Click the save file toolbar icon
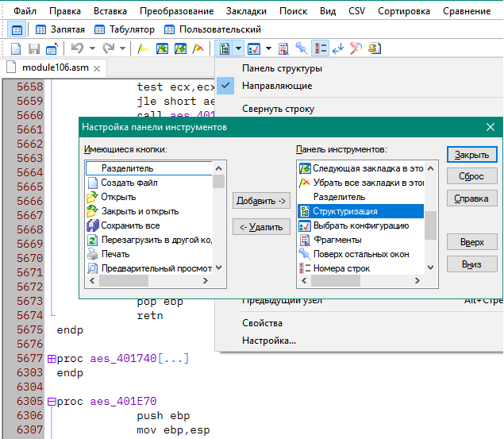This screenshot has height=439, width=504. (34, 48)
